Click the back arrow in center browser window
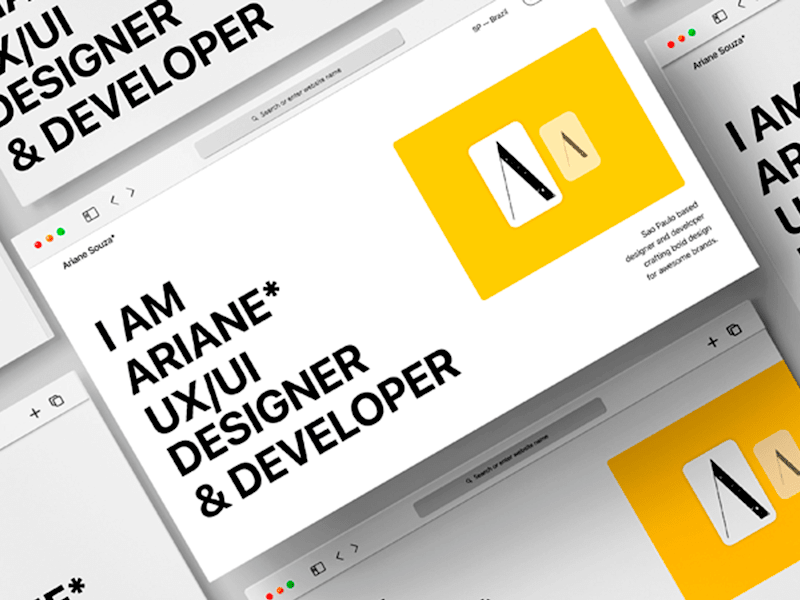Viewport: 800px width, 600px height. coord(114,201)
